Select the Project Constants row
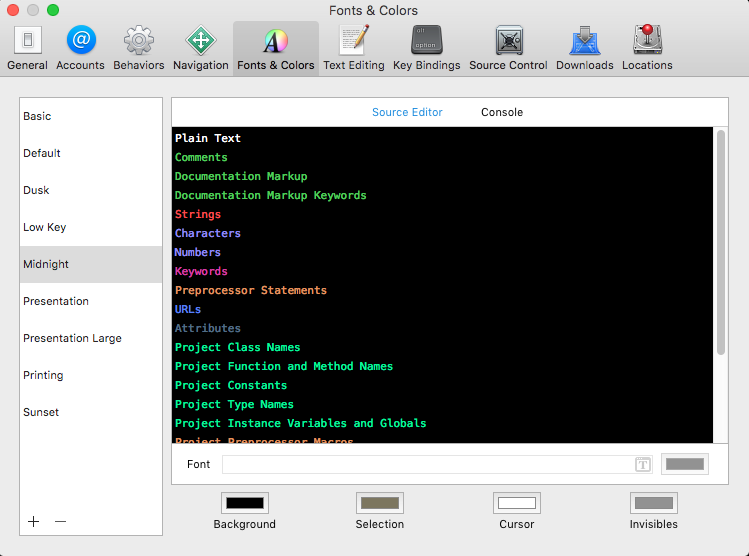This screenshot has width=749, height=556. 442,385
